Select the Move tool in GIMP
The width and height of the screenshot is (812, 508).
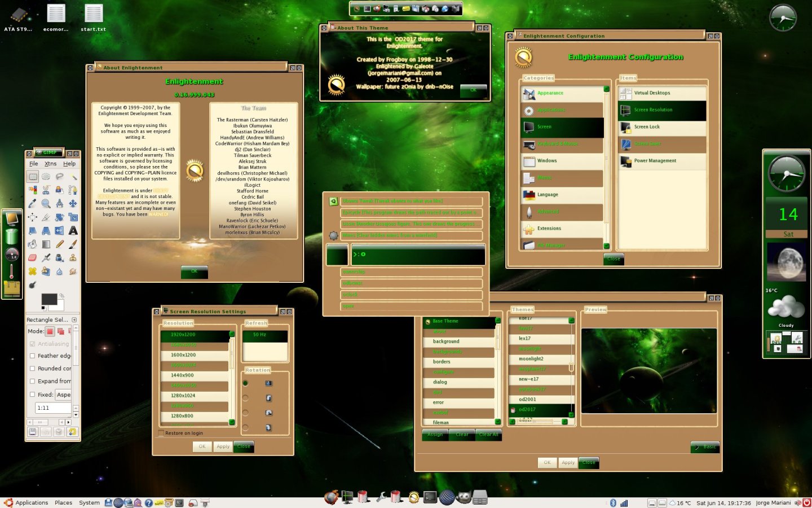click(73, 204)
